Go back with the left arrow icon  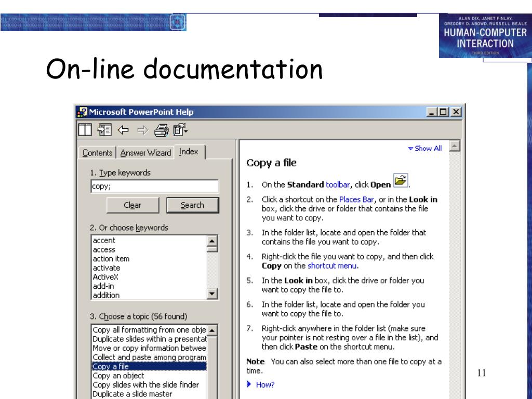[x=123, y=130]
